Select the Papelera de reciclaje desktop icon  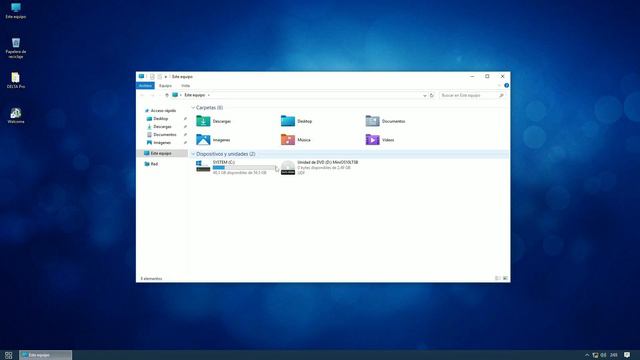(x=16, y=48)
